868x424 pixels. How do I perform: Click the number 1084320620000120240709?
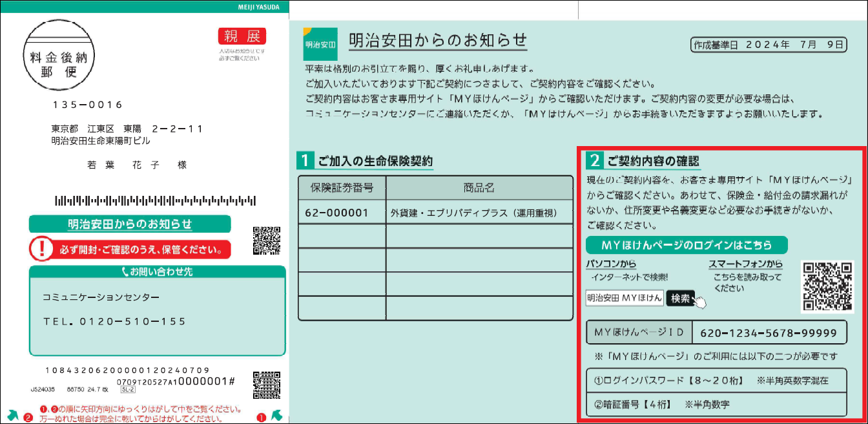pyautogui.click(x=127, y=370)
